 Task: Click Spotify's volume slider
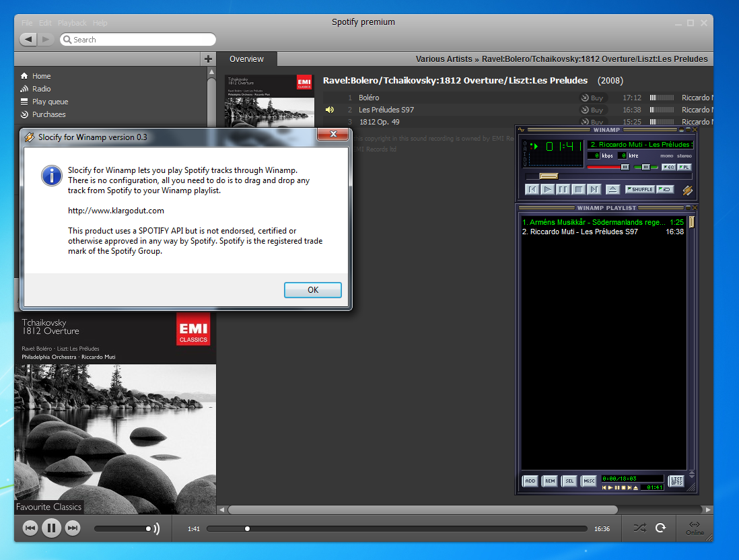point(122,528)
